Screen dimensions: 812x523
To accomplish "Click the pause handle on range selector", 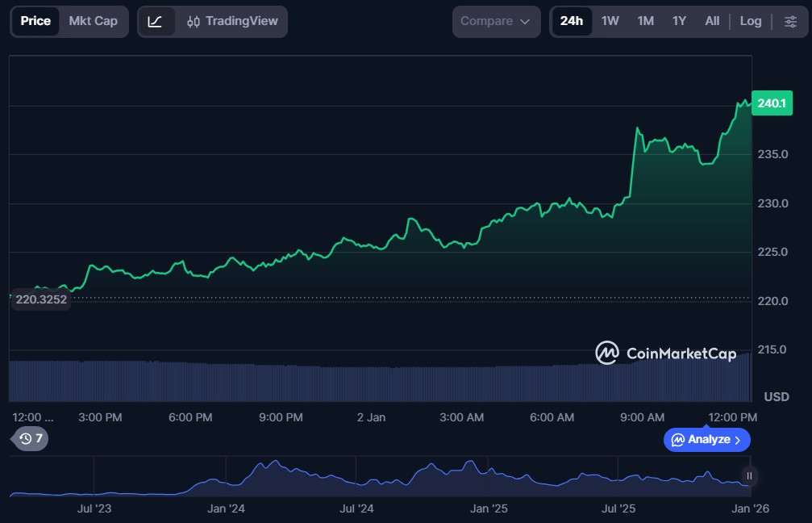I will (x=749, y=476).
